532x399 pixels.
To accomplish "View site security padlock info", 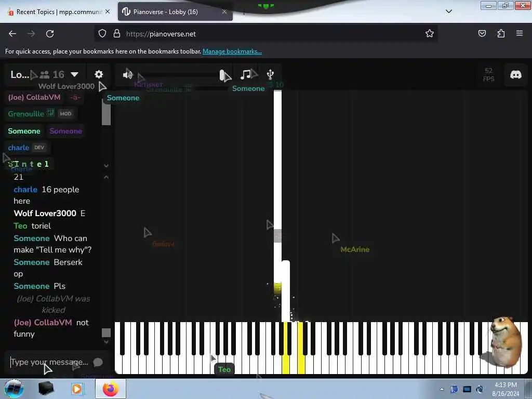I will coord(117,34).
